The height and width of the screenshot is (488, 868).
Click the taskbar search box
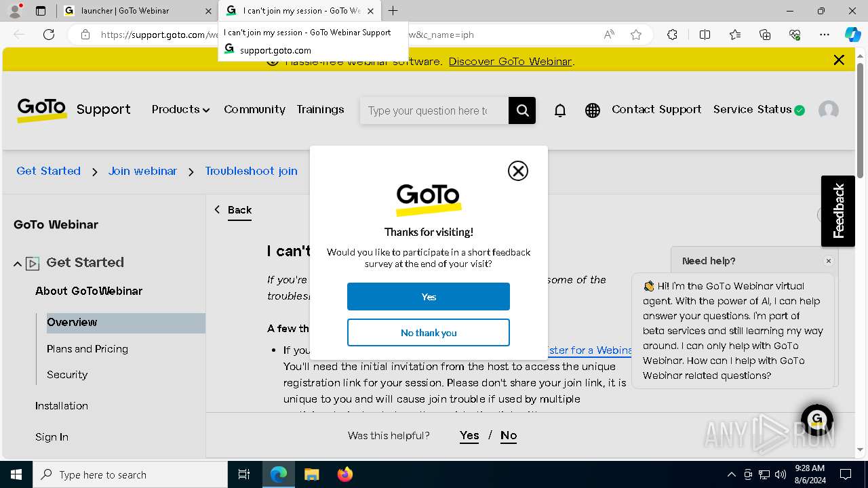130,474
